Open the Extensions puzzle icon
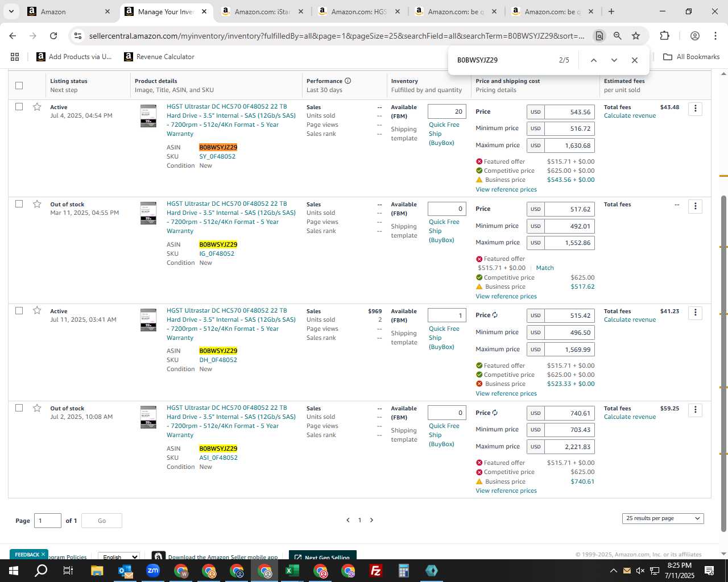This screenshot has height=582, width=728. click(664, 36)
